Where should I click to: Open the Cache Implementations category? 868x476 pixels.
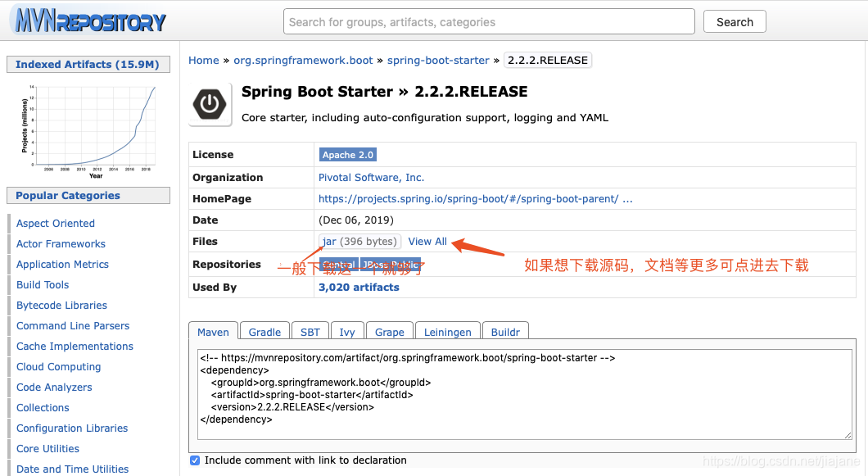[x=75, y=347]
